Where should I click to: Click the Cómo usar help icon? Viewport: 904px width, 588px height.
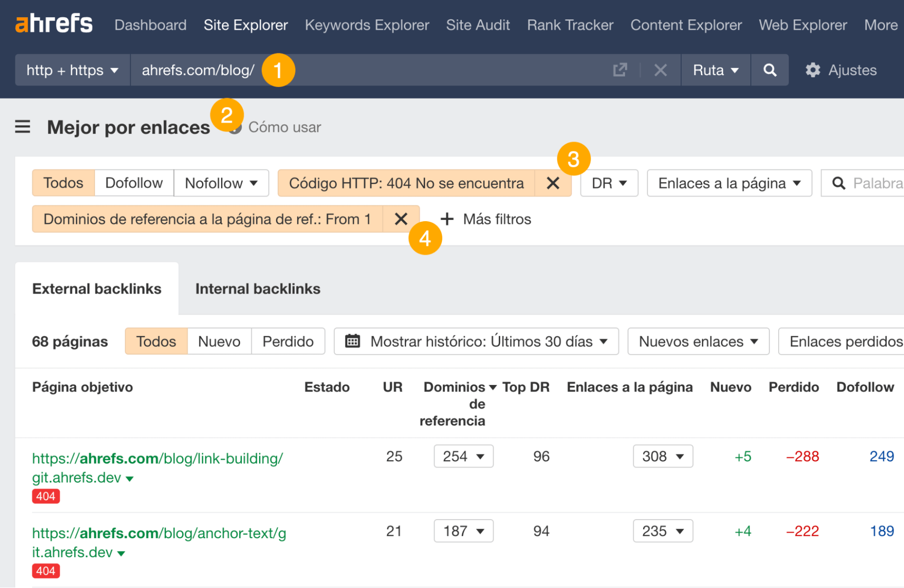pyautogui.click(x=234, y=127)
